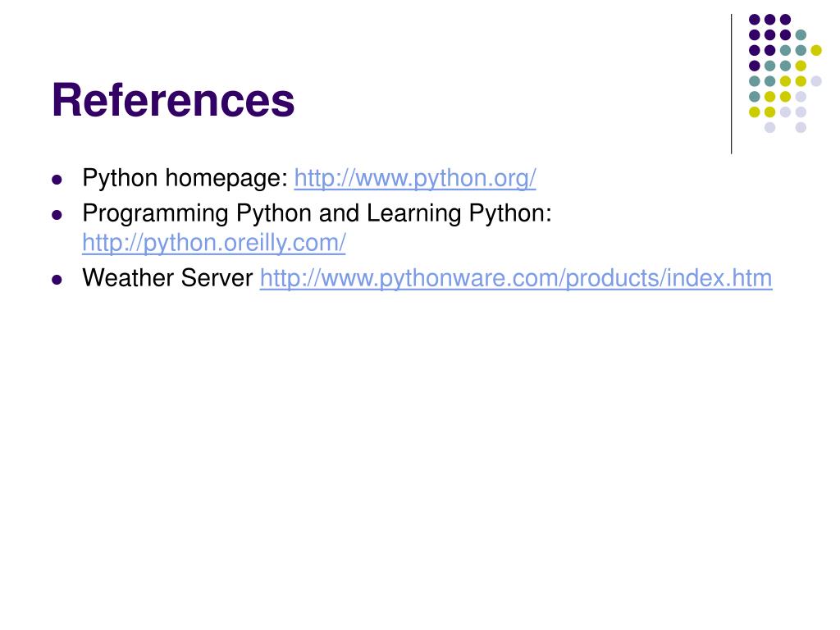The height and width of the screenshot is (630, 840).
Task: Click the topmost teal dot in the dot pattern
Action: 801,34
